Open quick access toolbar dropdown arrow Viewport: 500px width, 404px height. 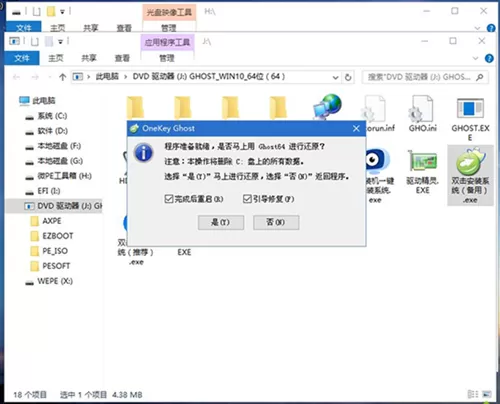(x=60, y=42)
